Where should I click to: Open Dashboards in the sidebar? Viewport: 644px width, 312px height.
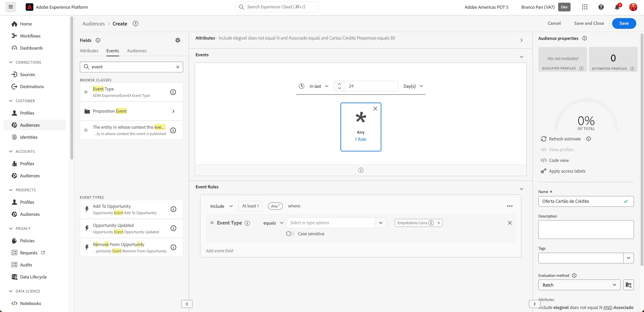pyautogui.click(x=31, y=48)
